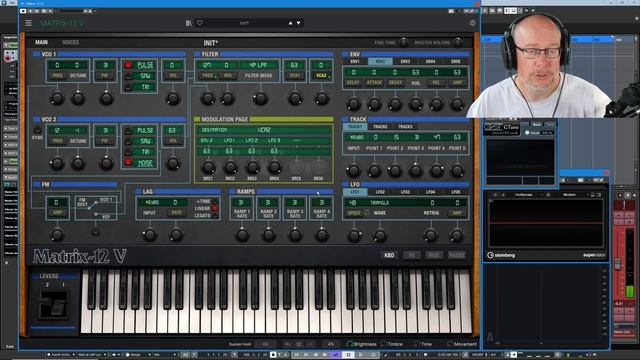Click the VCO 2 volume knob
Image resolution: width=640 pixels, height=360 pixels.
172,163
